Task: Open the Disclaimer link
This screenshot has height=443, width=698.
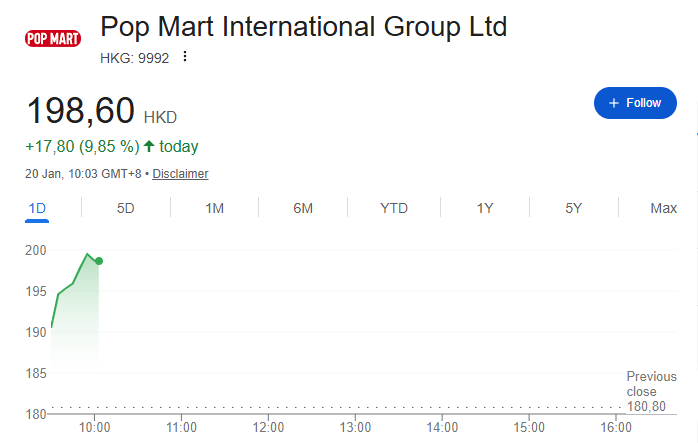Action: click(x=180, y=174)
